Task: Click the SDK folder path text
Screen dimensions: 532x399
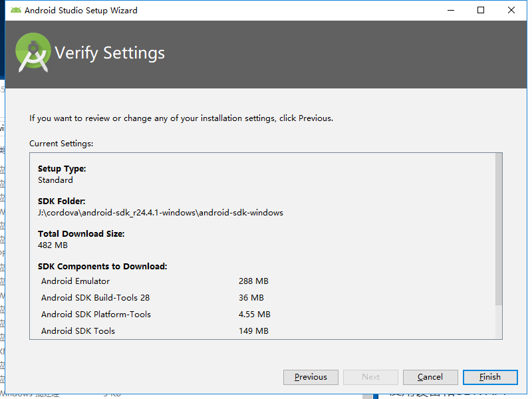Action: 160,213
